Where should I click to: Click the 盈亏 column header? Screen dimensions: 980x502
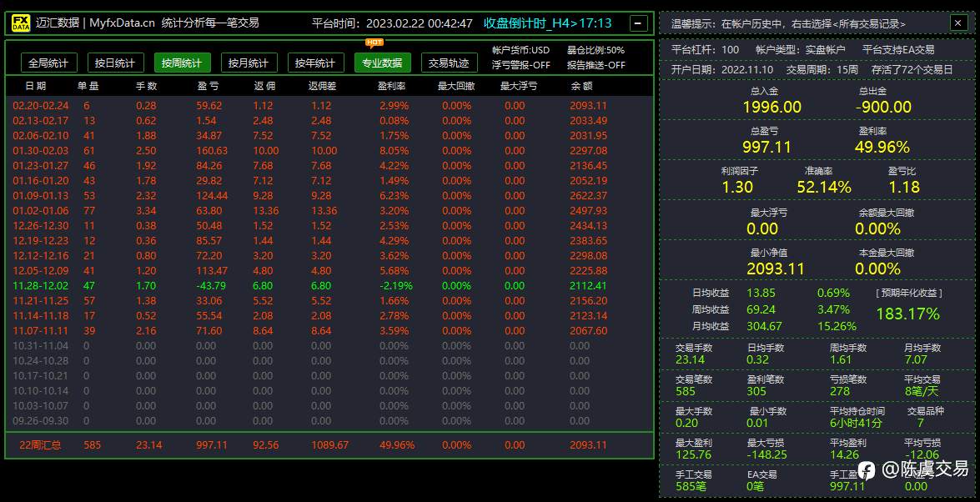pyautogui.click(x=207, y=86)
